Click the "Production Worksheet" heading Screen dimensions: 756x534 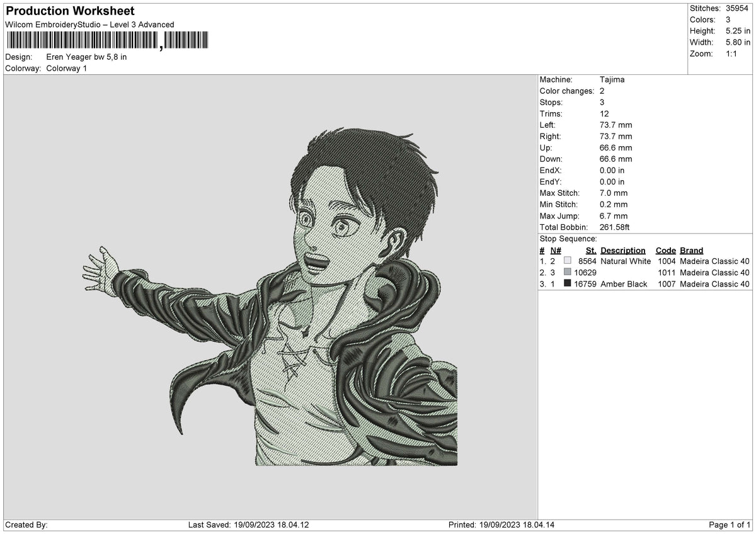[x=70, y=11]
